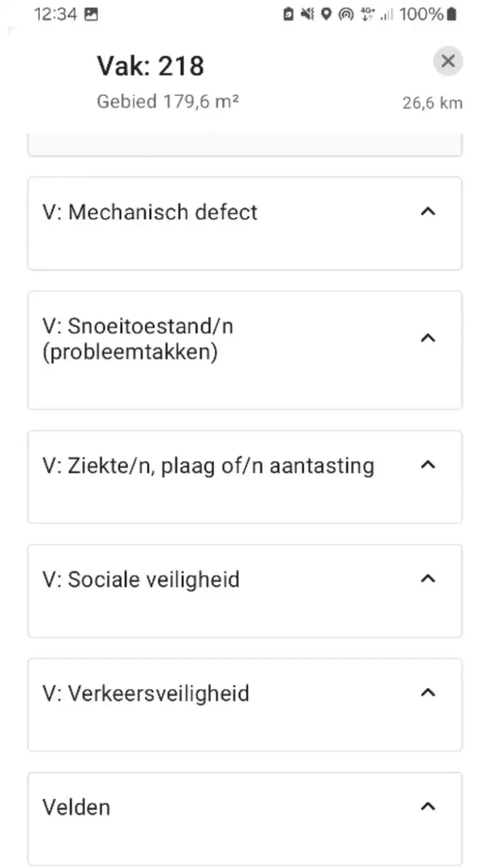Viewport: 489px width, 868px height.
Task: Close the Vak 218 details panel
Action: 448,61
